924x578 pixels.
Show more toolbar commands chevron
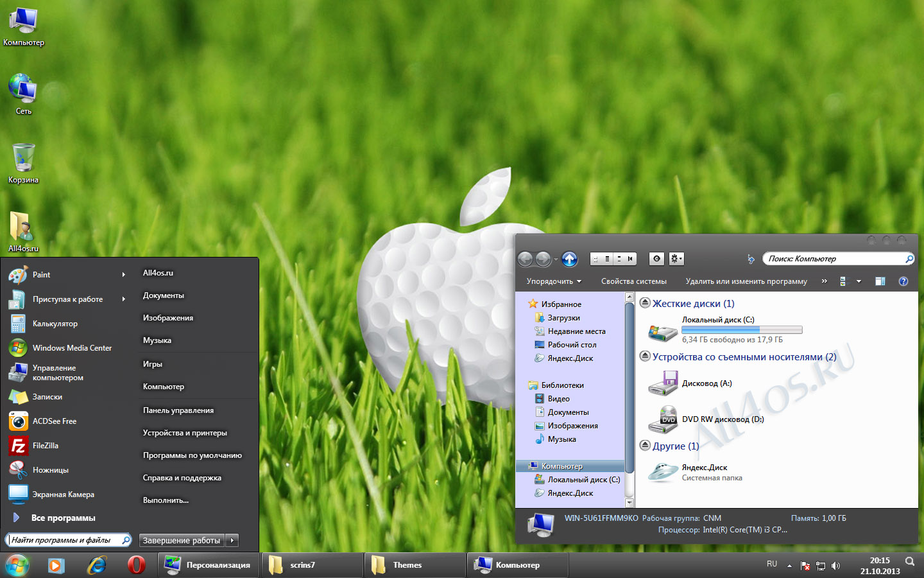pyautogui.click(x=825, y=281)
